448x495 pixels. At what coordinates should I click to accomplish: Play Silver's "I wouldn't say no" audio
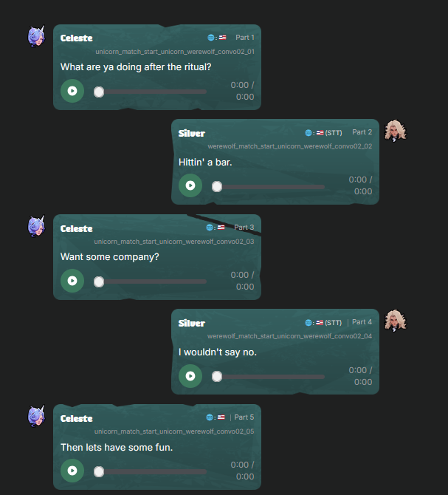(x=190, y=375)
